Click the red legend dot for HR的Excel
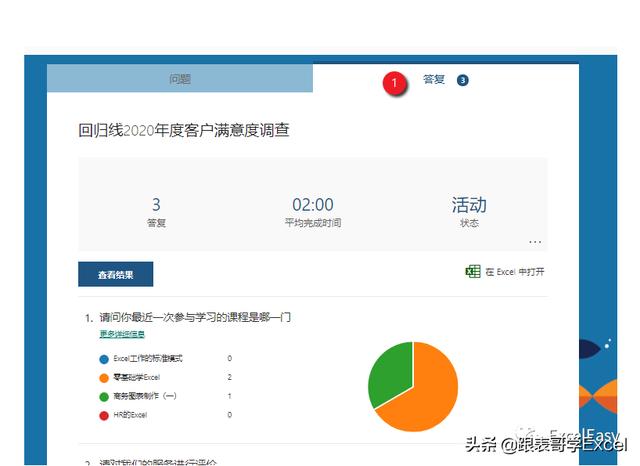 click(x=104, y=414)
